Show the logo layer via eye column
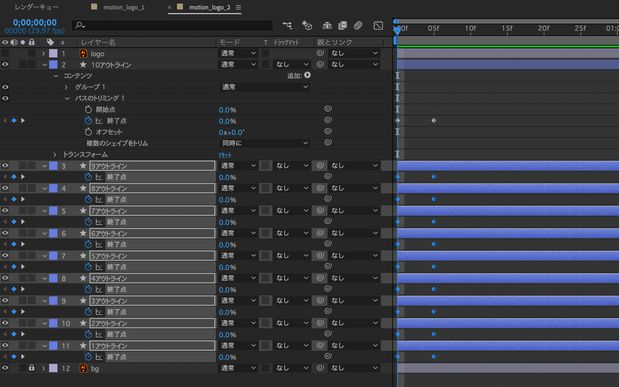This screenshot has height=387, width=619. tap(5, 53)
